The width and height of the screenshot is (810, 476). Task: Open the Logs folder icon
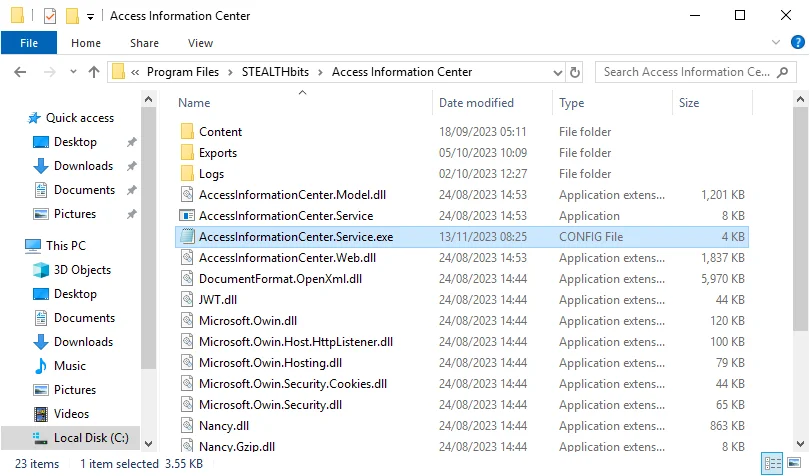[187, 174]
